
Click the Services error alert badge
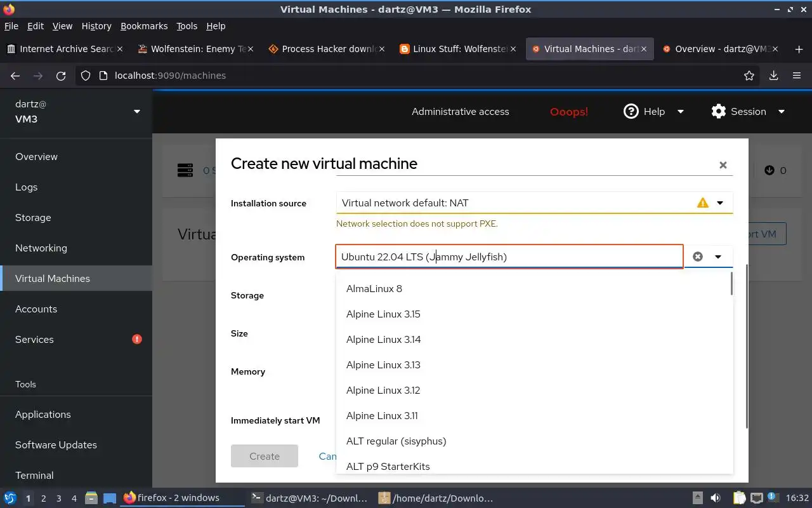[x=136, y=339]
